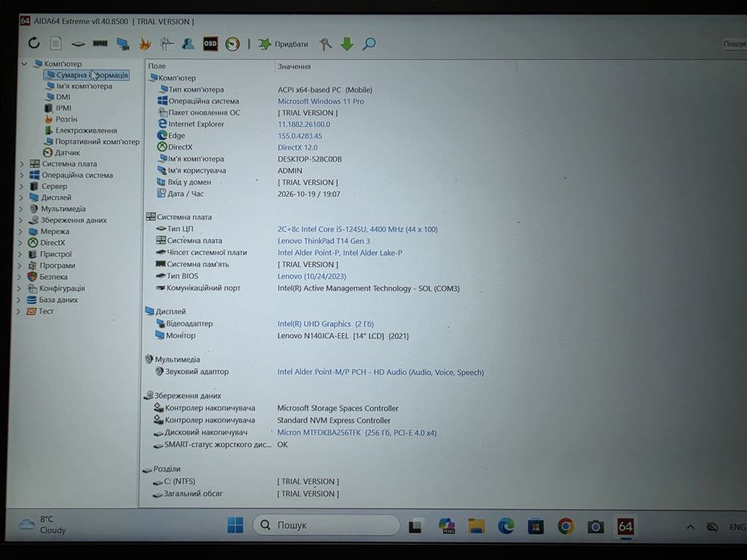The height and width of the screenshot is (560, 747).
Task: Open File Explorer from the taskbar
Action: pyautogui.click(x=476, y=526)
